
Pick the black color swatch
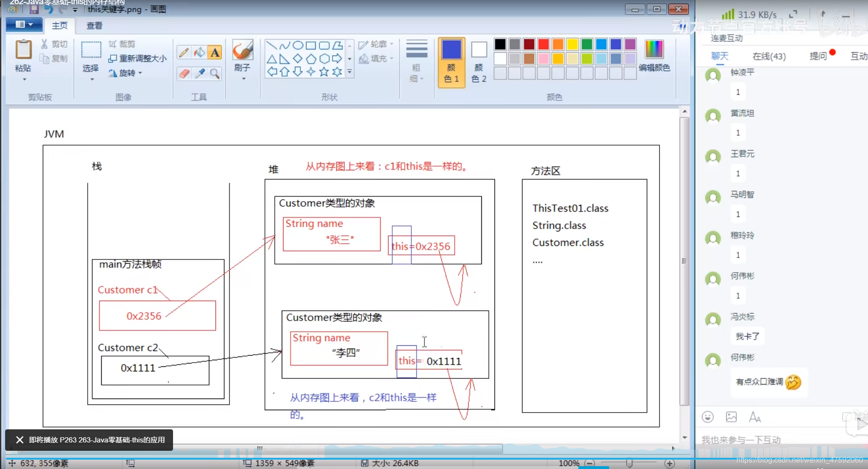[500, 44]
